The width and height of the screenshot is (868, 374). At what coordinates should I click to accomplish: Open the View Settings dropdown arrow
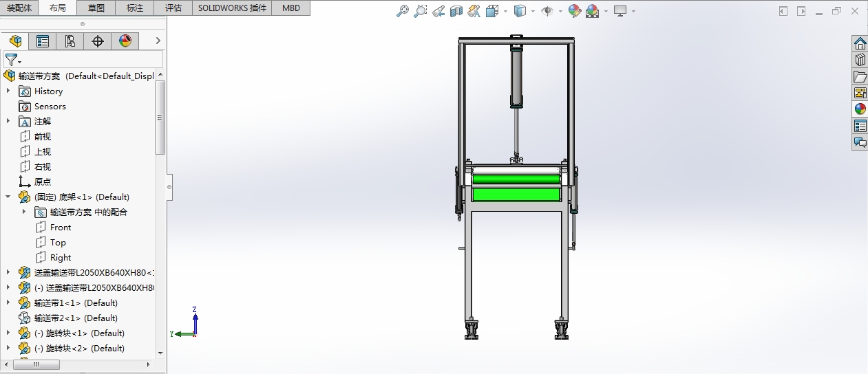click(x=633, y=12)
